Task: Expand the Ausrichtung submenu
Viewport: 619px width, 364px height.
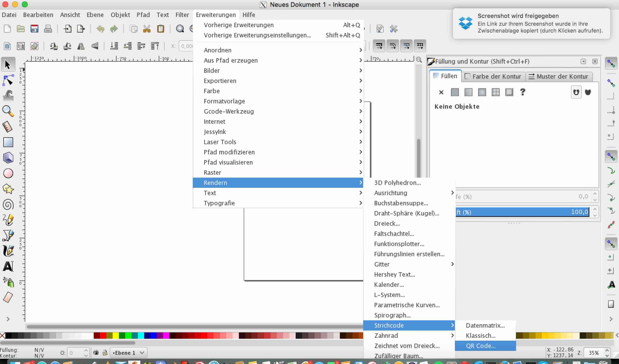Action: click(409, 193)
